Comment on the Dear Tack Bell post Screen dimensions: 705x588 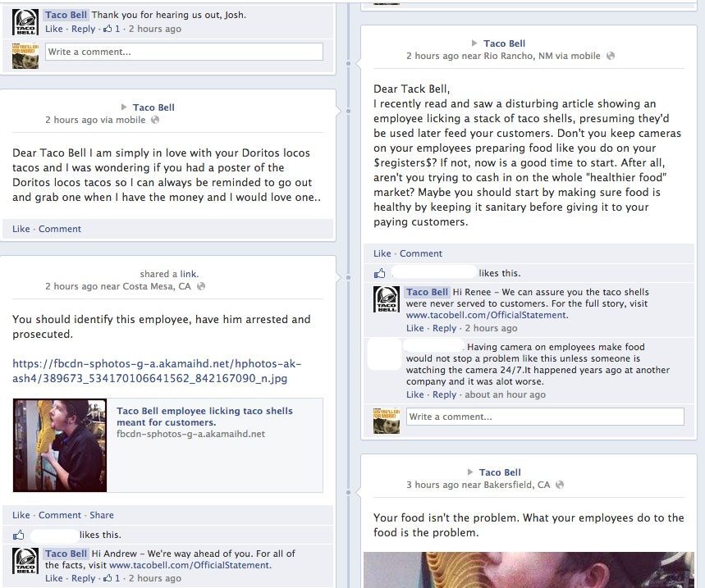[x=421, y=253]
